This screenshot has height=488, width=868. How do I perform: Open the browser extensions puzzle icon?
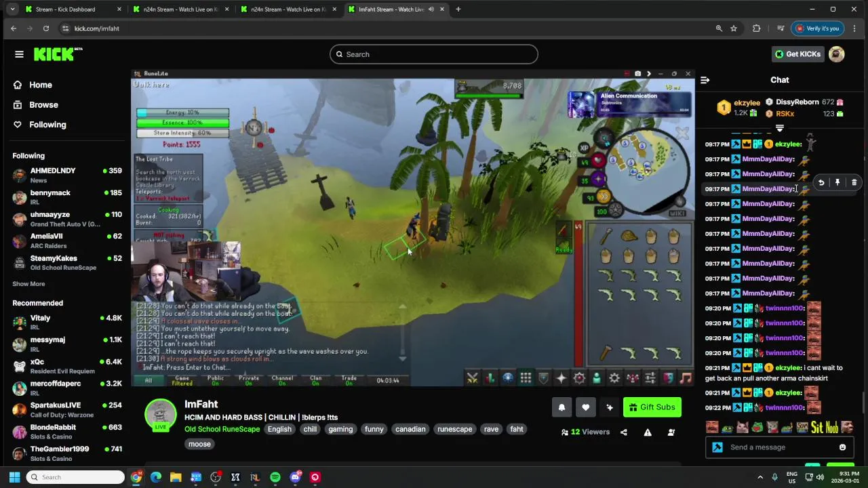click(757, 28)
